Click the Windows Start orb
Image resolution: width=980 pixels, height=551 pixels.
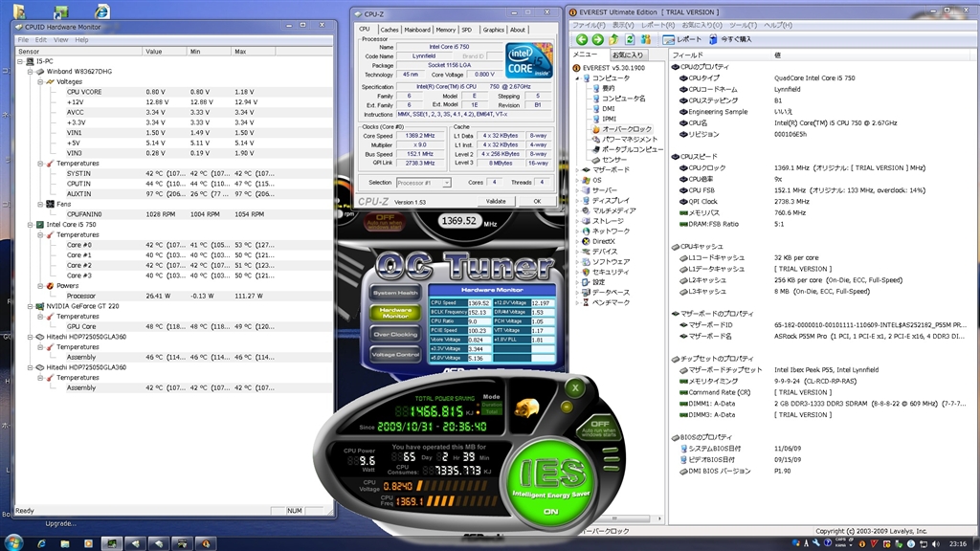(x=13, y=542)
